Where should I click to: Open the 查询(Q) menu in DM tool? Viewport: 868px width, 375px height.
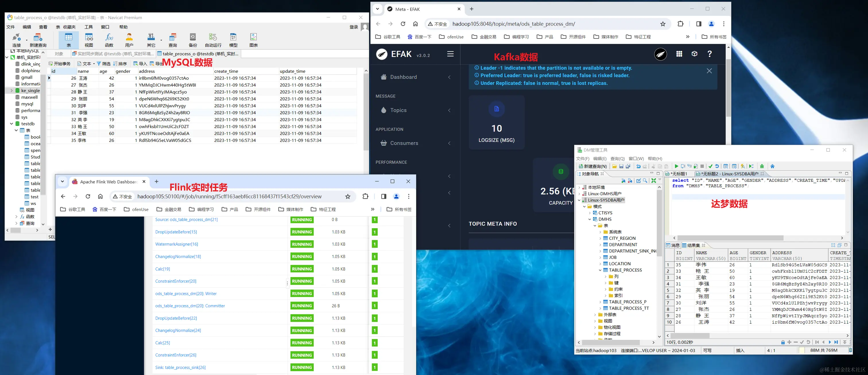click(x=617, y=159)
